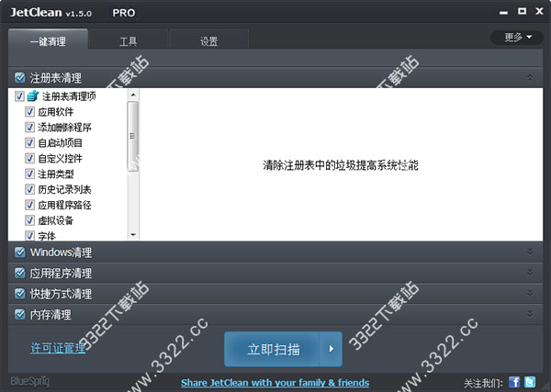This screenshot has height=392, width=551.
Task: Expand the 内存清理 section chevron
Action: [x=530, y=314]
